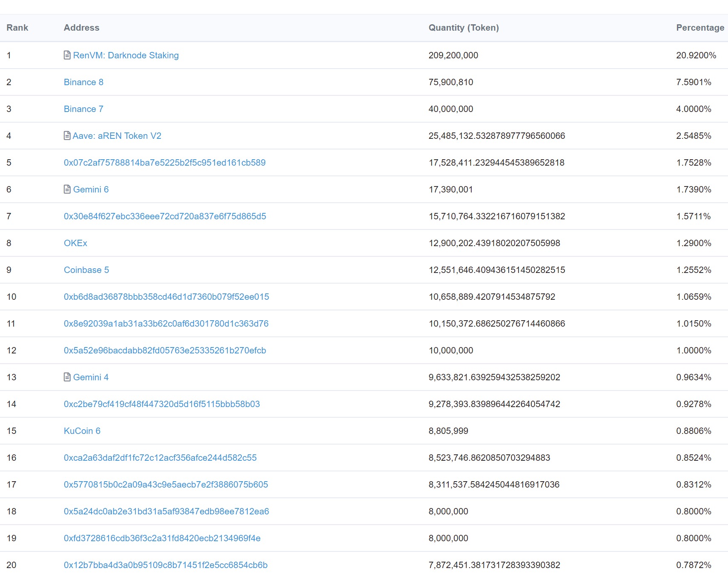This screenshot has height=577, width=728.
Task: Select the quantity 15,710,764.332216716079151382
Action: [497, 216]
